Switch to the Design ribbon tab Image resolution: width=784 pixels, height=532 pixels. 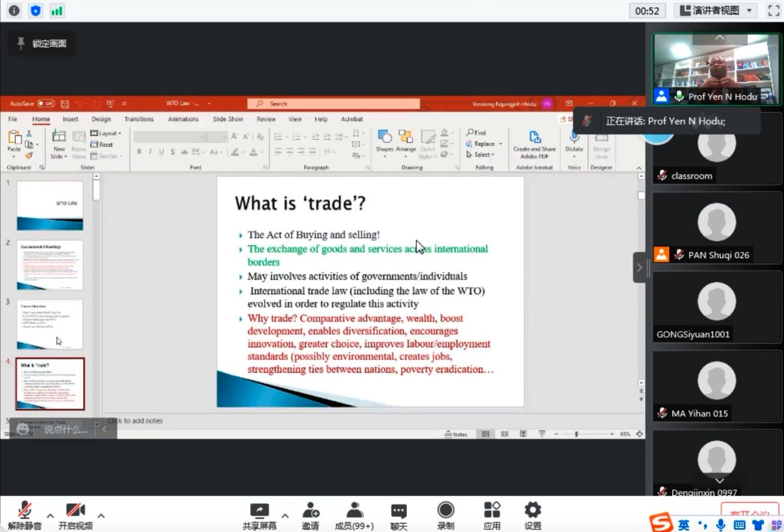click(101, 119)
